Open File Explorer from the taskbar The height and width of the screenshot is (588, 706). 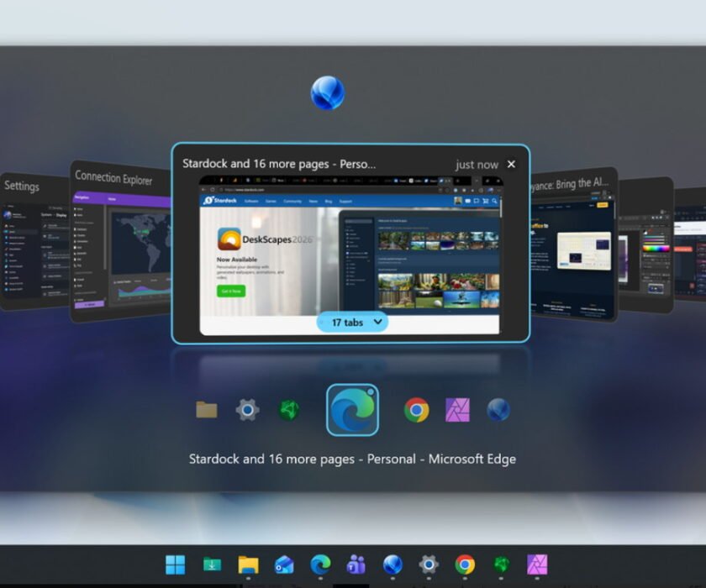pos(248,564)
